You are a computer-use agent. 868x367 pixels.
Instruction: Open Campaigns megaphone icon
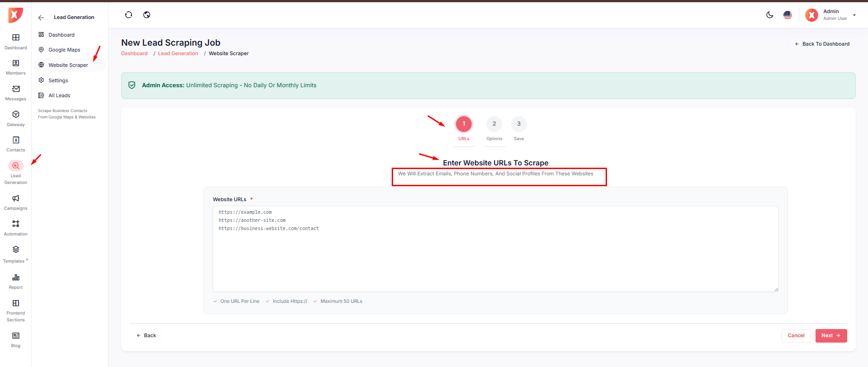coord(16,198)
